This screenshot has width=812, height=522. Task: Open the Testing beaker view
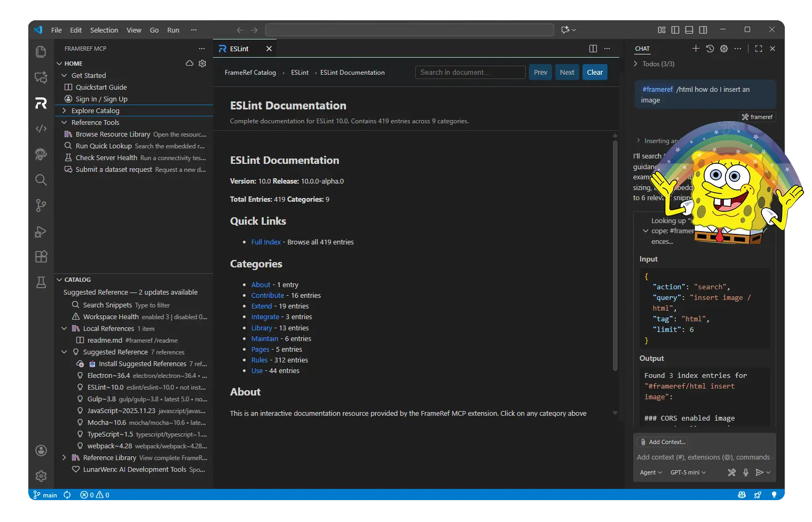coord(41,282)
